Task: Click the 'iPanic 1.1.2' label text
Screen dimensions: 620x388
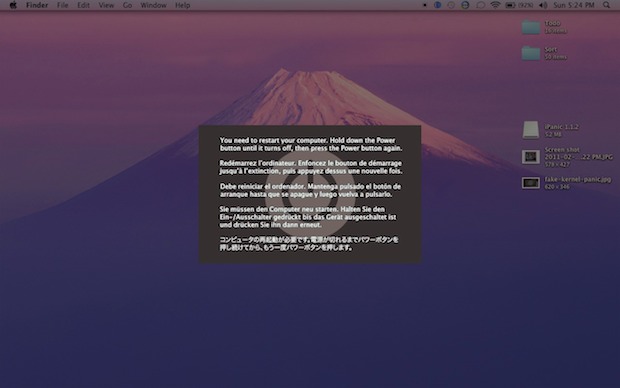Action: point(561,127)
